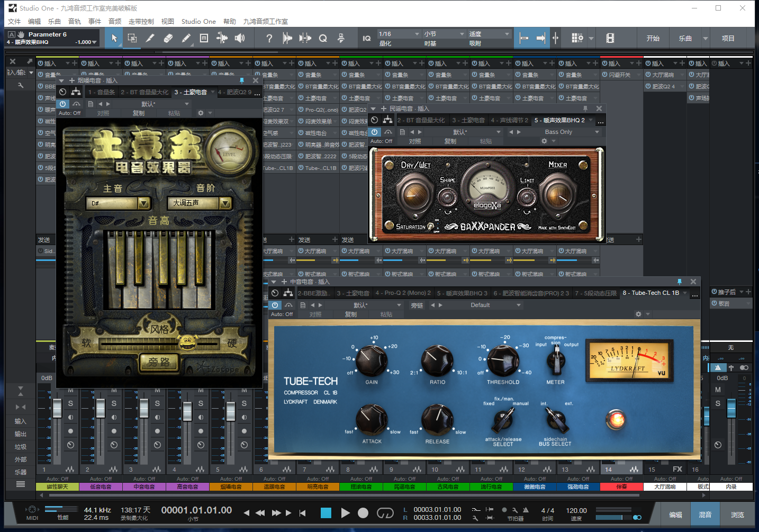The image size is (759, 532).
Task: Bypass the BaXXpander plugin power button
Action: pos(375,132)
